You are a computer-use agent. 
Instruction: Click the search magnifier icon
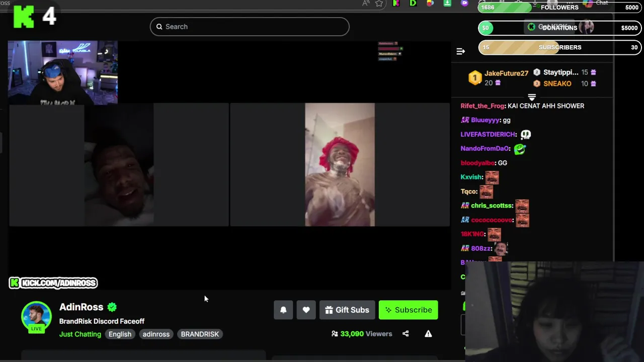pyautogui.click(x=159, y=27)
